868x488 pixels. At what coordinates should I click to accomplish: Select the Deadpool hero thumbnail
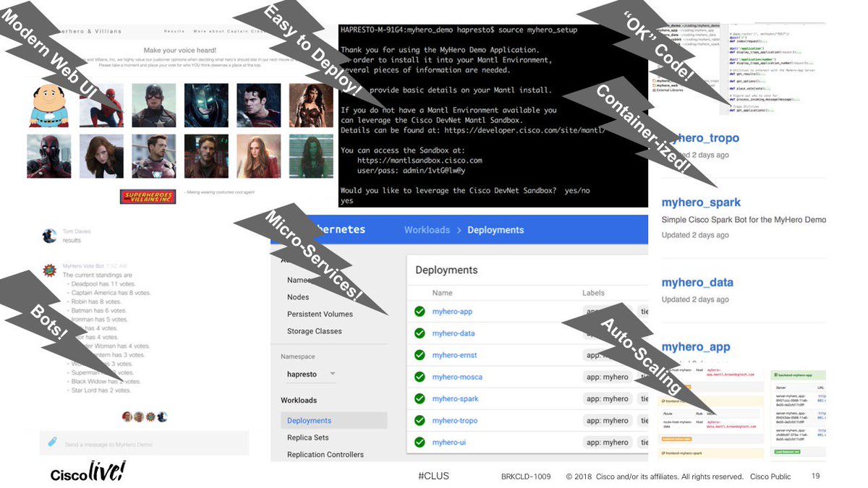tap(49, 156)
